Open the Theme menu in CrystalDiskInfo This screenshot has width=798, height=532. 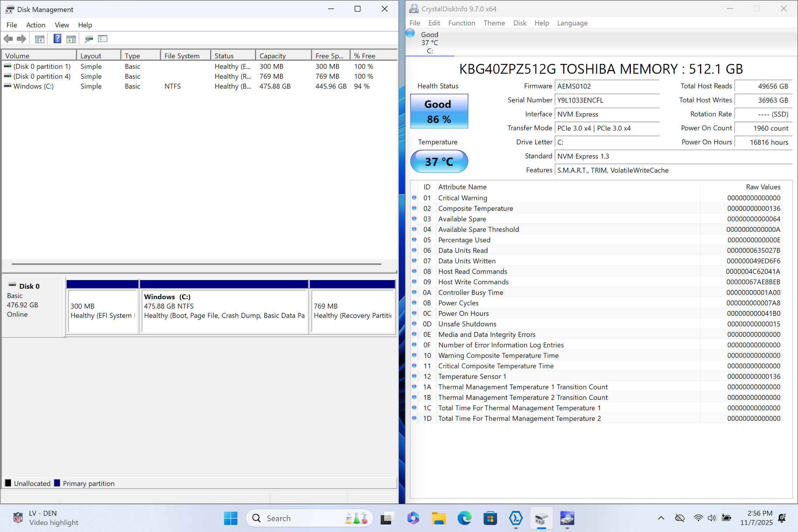[494, 23]
